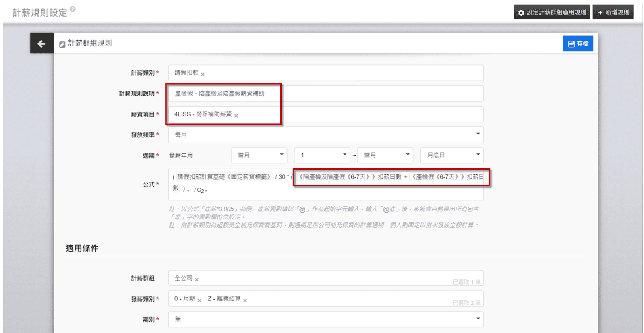Open the first 當月 period dropdown
The height and width of the screenshot is (333, 644).
pyautogui.click(x=259, y=155)
